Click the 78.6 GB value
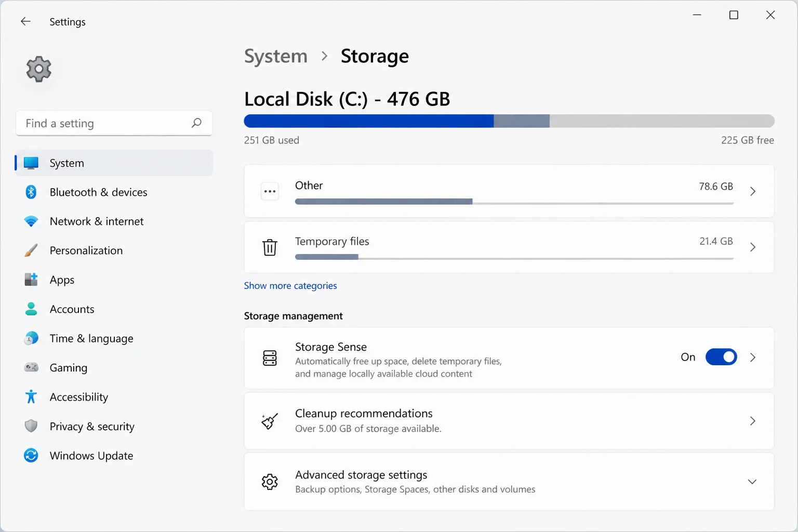The width and height of the screenshot is (798, 532). (716, 187)
